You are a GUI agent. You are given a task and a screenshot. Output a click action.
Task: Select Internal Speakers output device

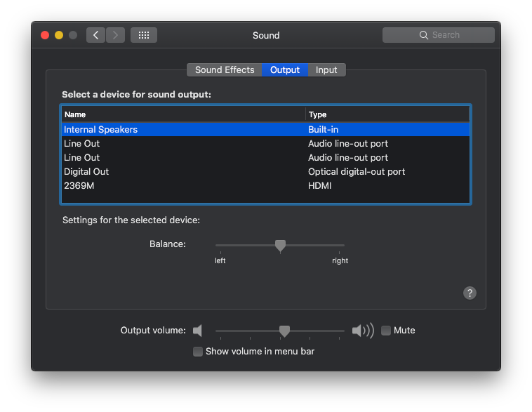point(266,129)
